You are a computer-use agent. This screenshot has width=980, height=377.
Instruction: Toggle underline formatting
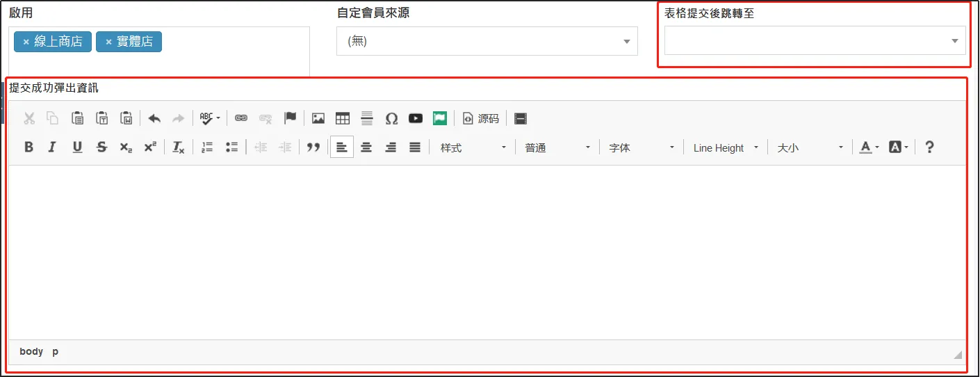(77, 147)
